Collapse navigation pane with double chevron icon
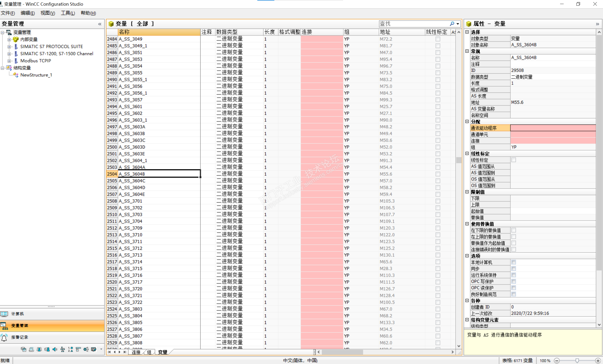603x364 pixels. pos(100,24)
